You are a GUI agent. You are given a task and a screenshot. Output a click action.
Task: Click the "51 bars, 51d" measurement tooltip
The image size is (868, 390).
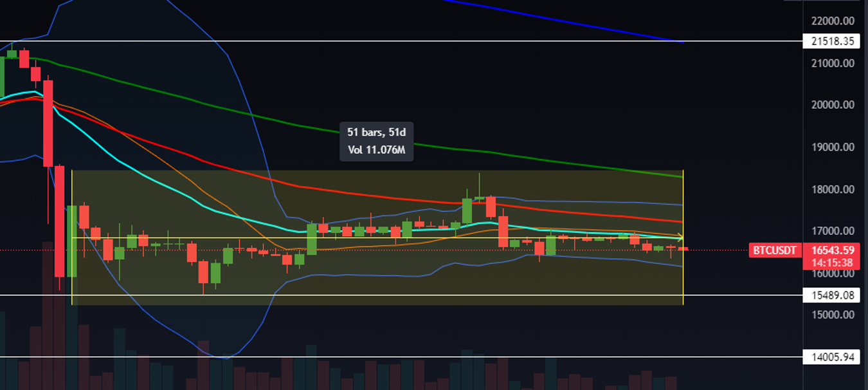click(x=377, y=133)
